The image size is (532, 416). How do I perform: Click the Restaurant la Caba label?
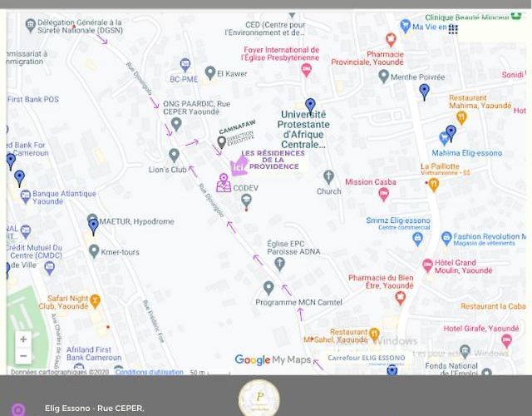point(493,306)
